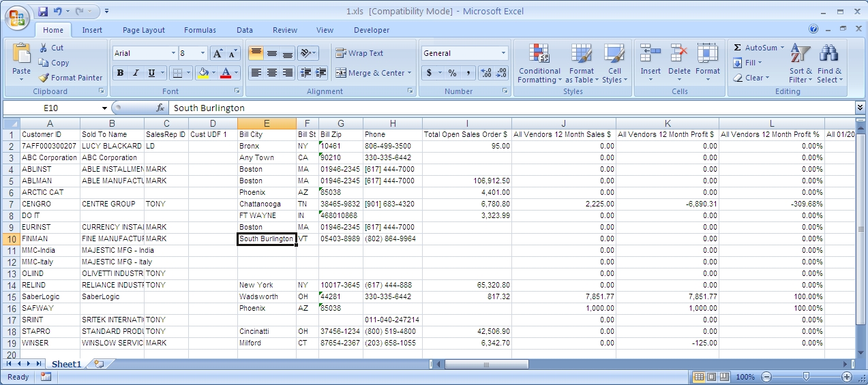Open the Name Box dropdown arrow

point(104,108)
